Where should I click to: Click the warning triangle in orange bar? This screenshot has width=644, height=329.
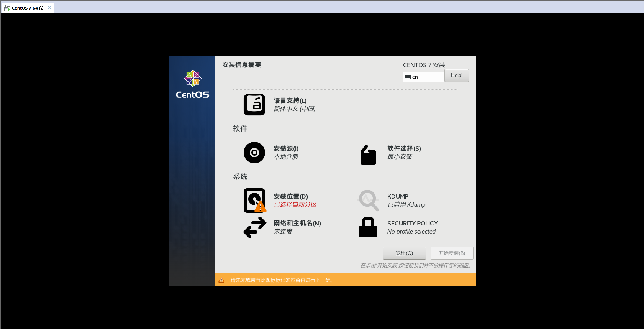221,280
